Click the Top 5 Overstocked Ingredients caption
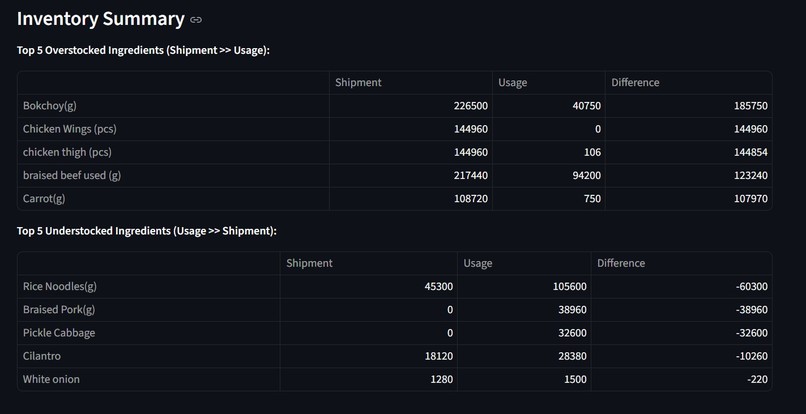Viewport: 806px width, 414px height. (143, 50)
